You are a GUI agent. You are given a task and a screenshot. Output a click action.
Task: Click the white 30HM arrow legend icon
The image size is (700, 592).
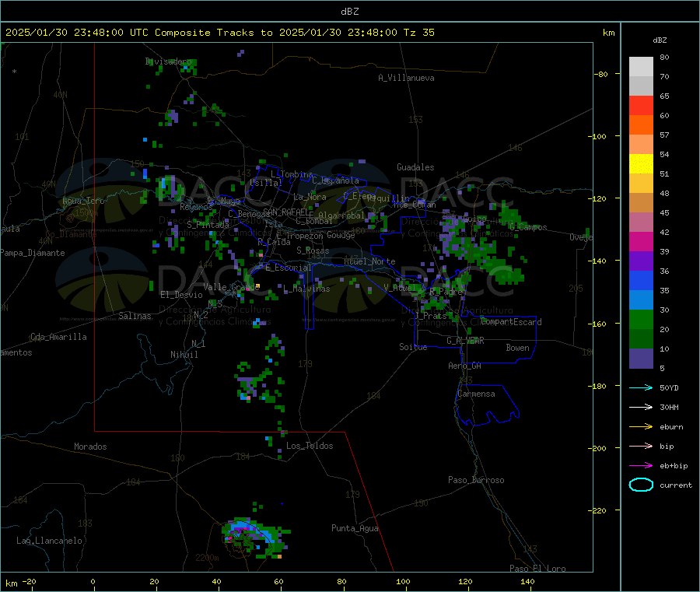click(641, 407)
